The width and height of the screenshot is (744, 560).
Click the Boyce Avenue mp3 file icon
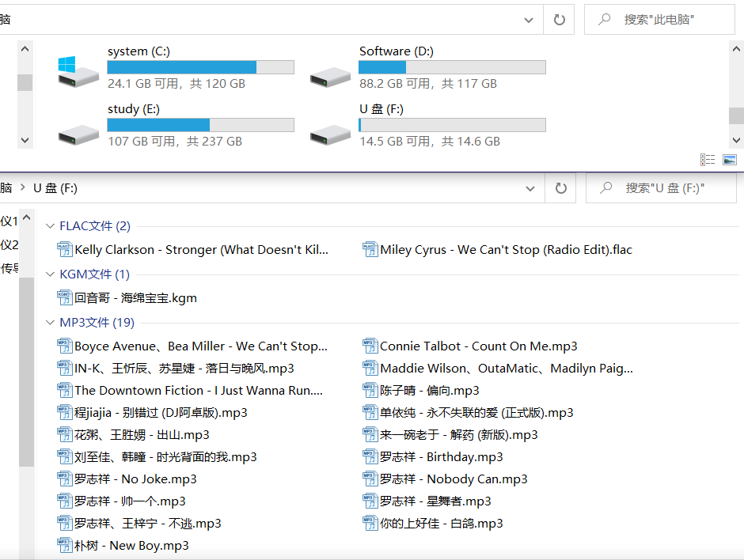pyautogui.click(x=65, y=346)
